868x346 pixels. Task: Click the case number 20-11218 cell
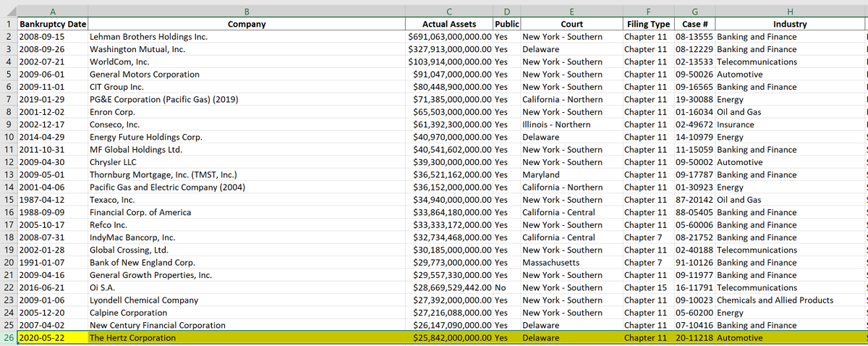click(694, 337)
